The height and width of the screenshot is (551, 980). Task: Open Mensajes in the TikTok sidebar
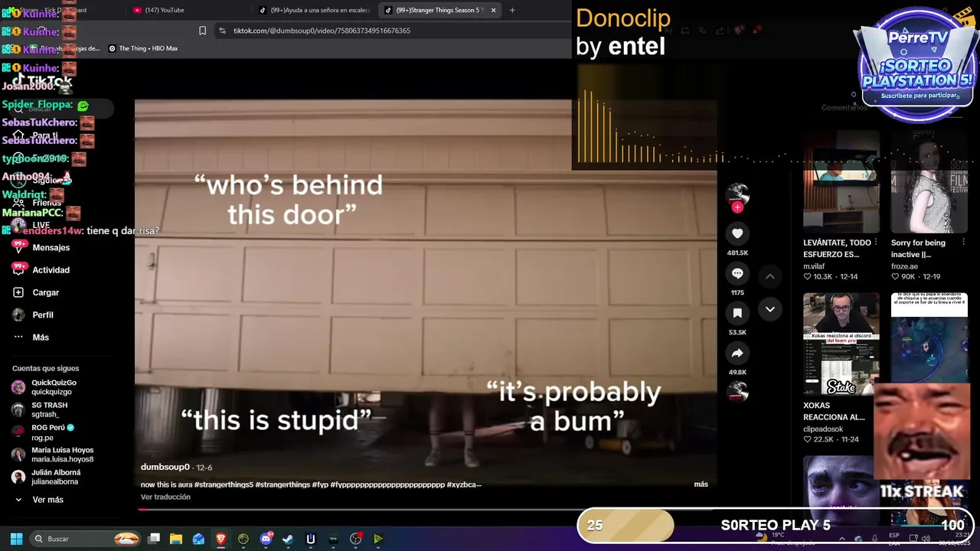pos(51,247)
